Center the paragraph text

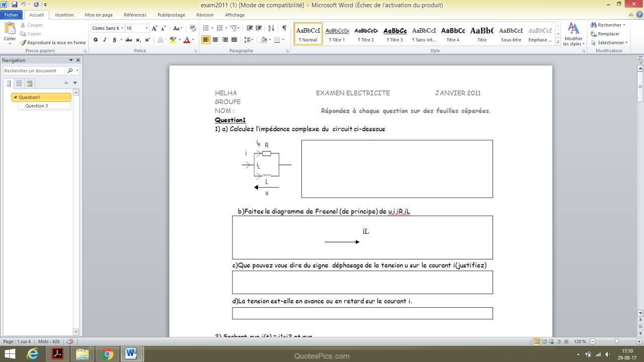click(215, 40)
